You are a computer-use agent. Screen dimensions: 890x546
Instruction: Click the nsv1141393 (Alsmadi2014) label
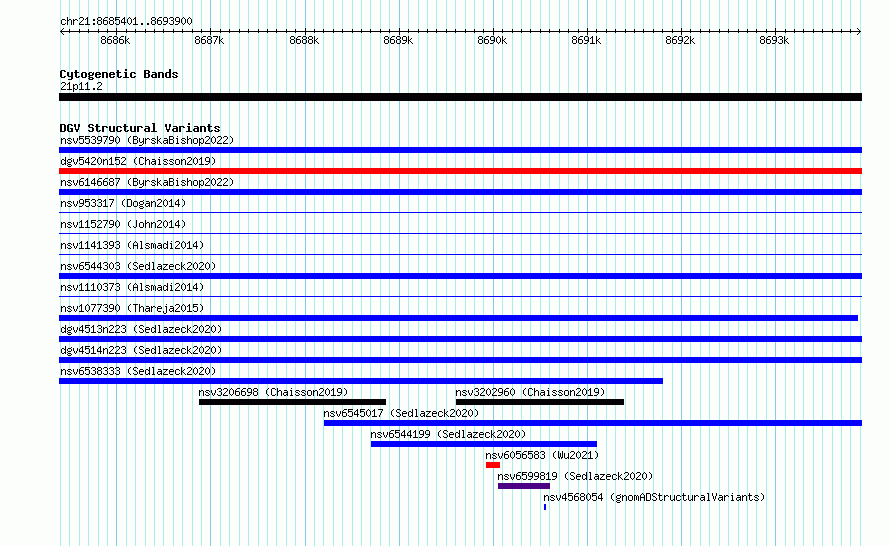pos(132,245)
